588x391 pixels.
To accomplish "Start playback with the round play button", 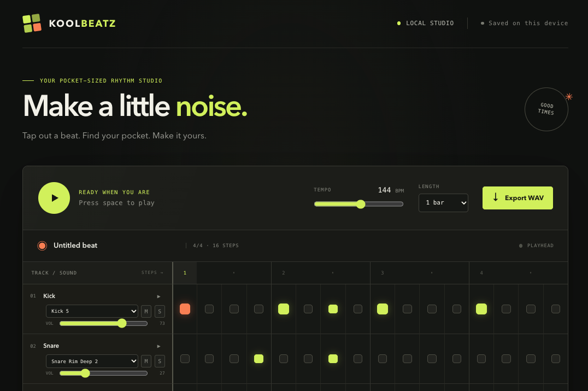I will (x=54, y=198).
